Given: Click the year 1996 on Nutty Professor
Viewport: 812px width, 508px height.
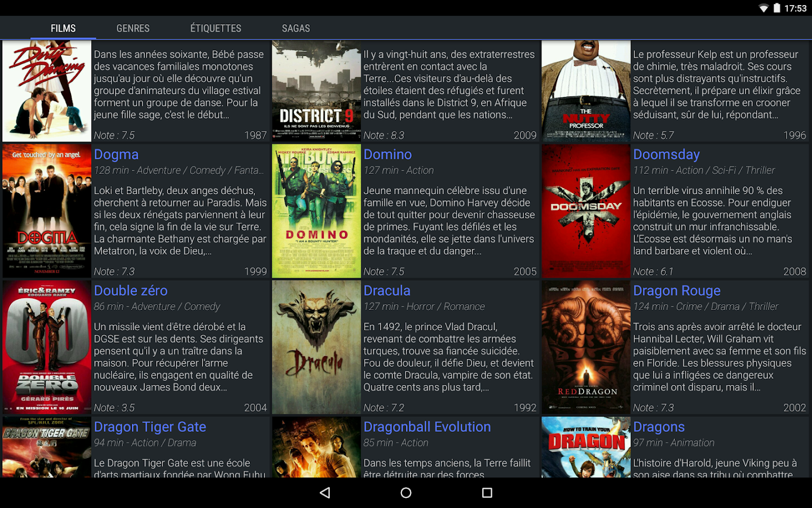Looking at the screenshot, I should point(795,135).
